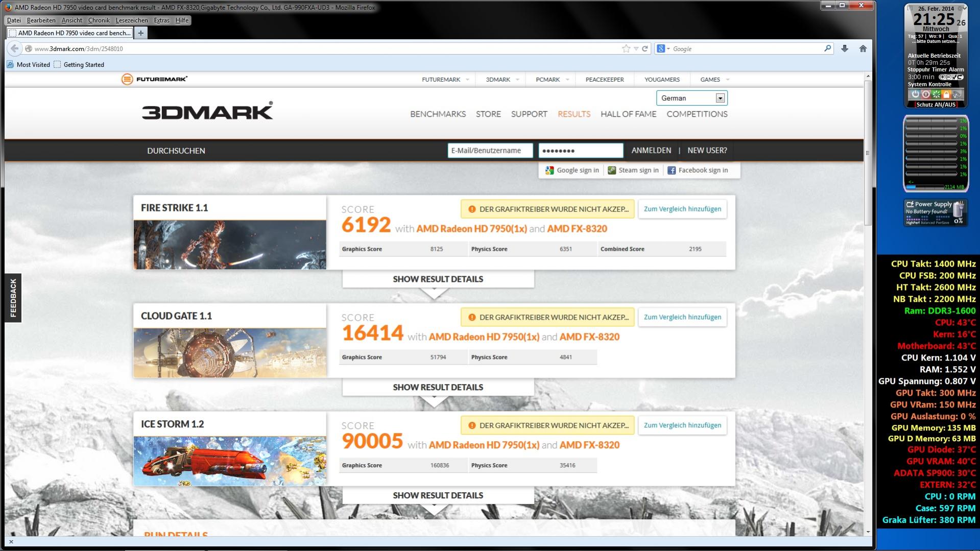980x551 pixels.
Task: Add Cloud Gate result to Vergleich
Action: click(x=682, y=317)
